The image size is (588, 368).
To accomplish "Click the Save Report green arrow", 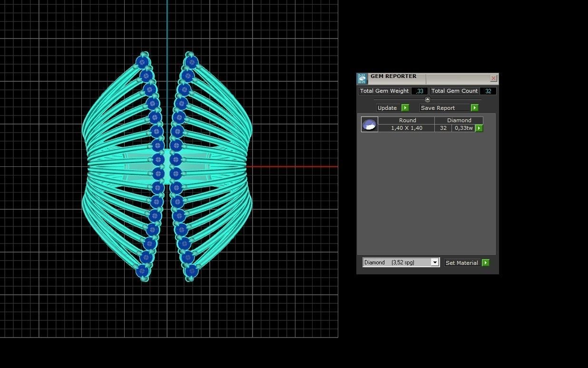I will click(474, 108).
